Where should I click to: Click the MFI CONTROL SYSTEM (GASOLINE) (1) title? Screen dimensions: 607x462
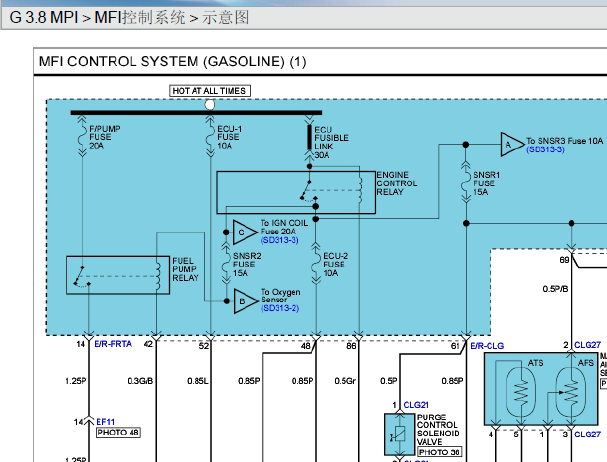click(172, 62)
